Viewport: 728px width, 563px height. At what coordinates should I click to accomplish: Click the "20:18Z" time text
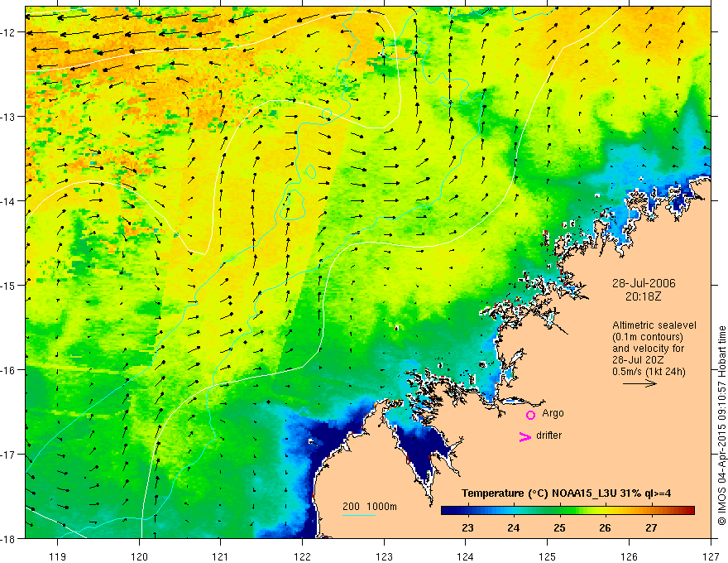point(643,296)
